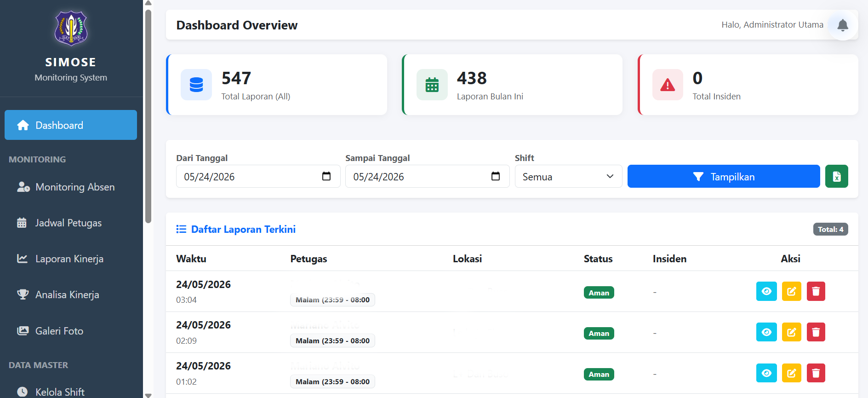Screen dimensions: 868x398
Task: Click the Malam shift badge in the 02:09 row
Action: pos(332,340)
